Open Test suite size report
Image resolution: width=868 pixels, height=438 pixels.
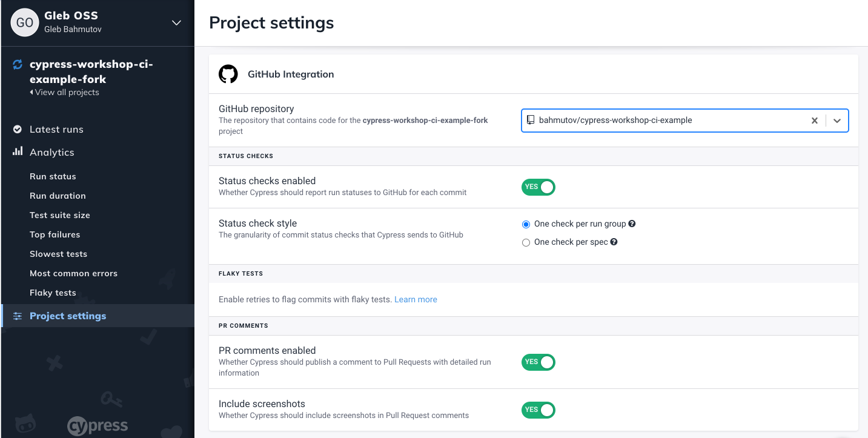click(59, 215)
